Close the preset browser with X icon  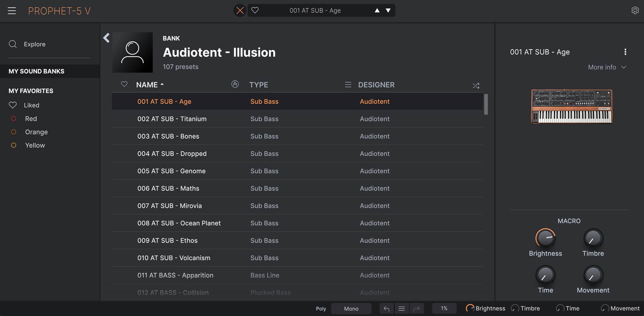(x=240, y=11)
